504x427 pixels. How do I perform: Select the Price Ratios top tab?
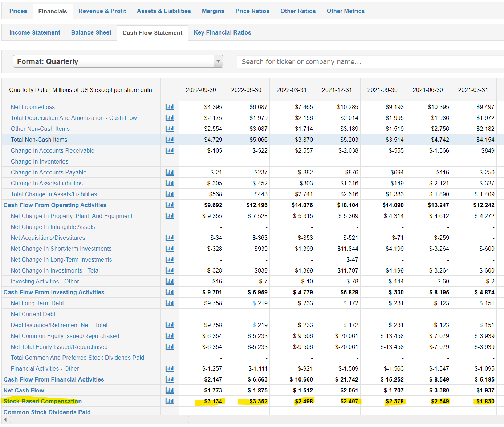252,11
